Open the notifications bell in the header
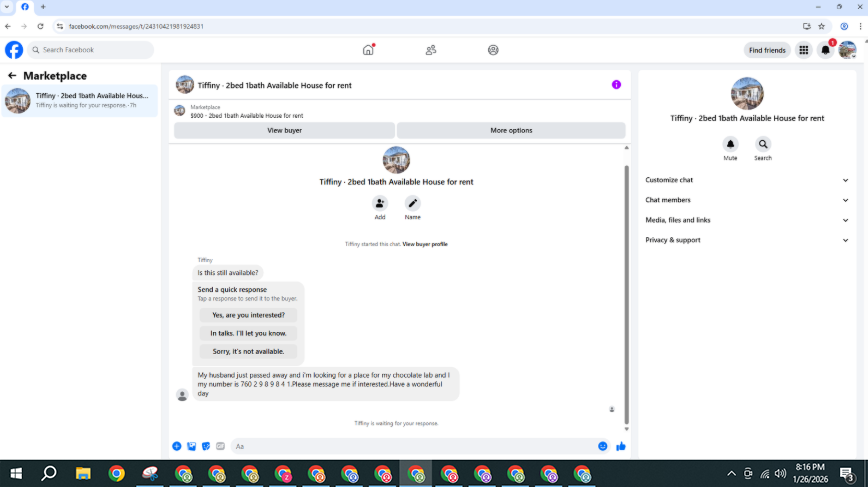Image resolution: width=868 pixels, height=487 pixels. (825, 50)
